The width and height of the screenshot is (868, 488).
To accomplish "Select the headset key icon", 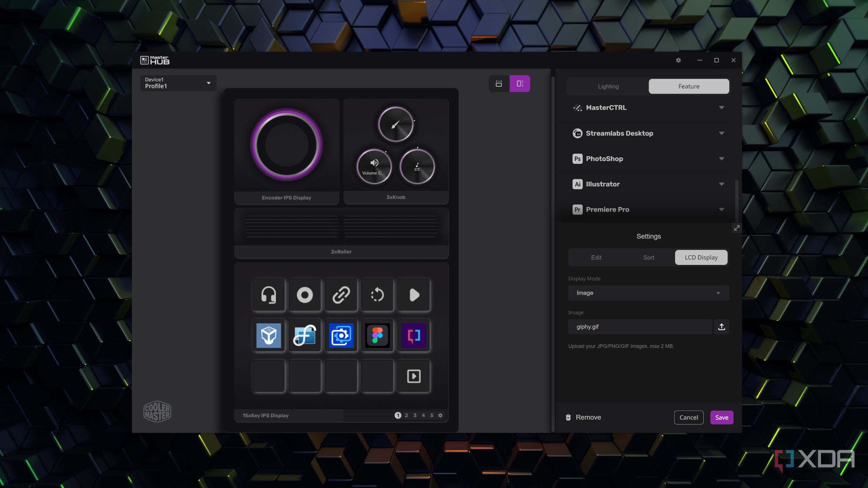I will point(269,295).
